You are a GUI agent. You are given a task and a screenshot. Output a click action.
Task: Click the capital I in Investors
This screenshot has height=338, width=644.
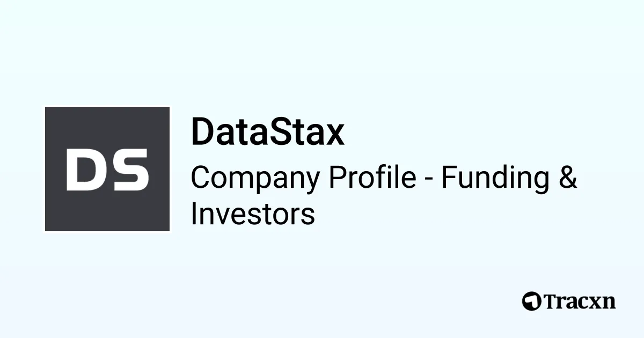click(x=195, y=214)
